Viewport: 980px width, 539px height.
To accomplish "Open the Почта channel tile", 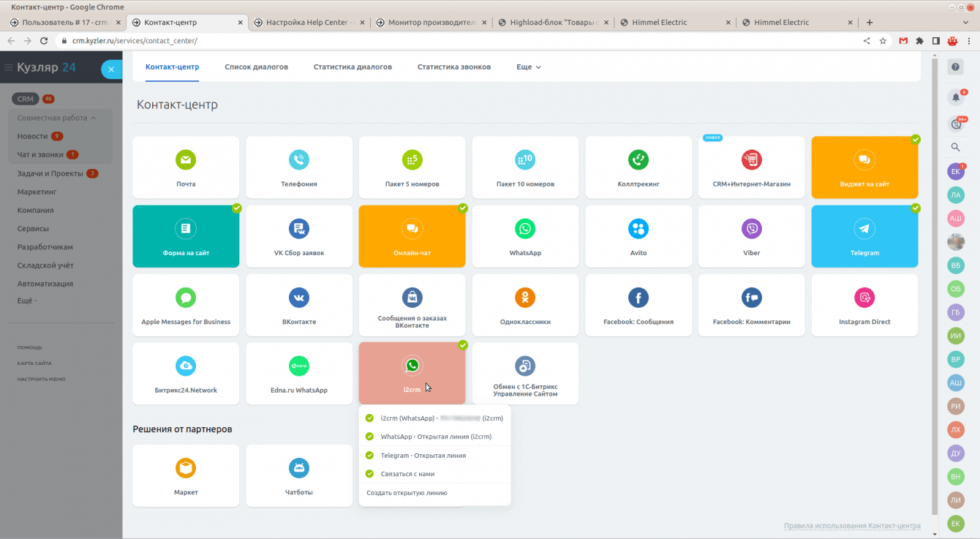I will tap(186, 167).
